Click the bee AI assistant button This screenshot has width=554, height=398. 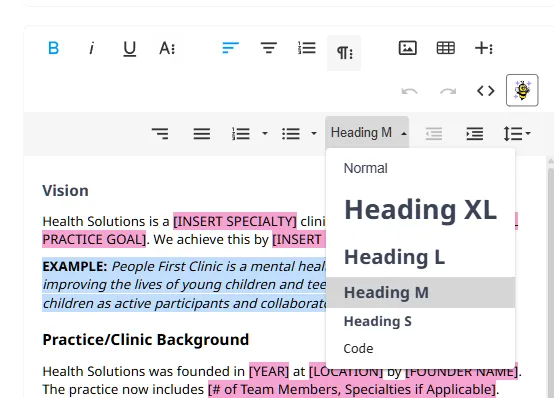[522, 90]
